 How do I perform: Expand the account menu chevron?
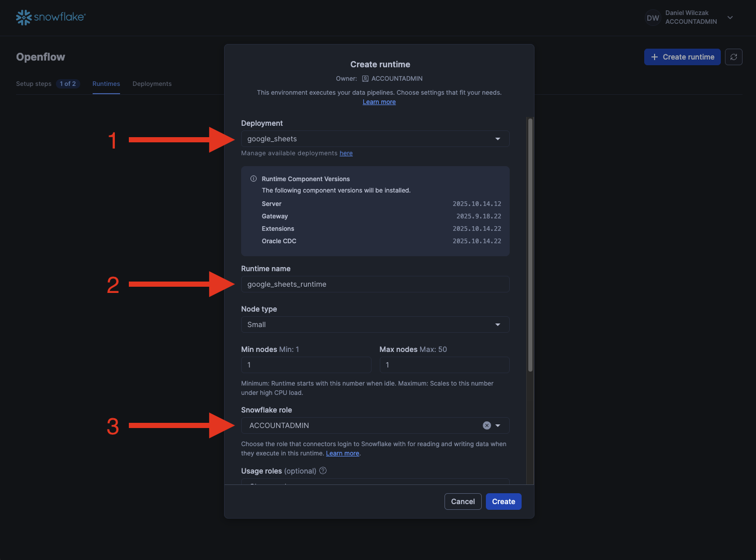point(730,18)
